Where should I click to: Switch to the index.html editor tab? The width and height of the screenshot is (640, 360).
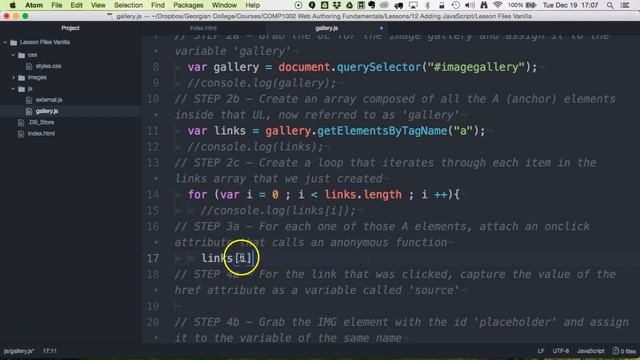point(203,28)
